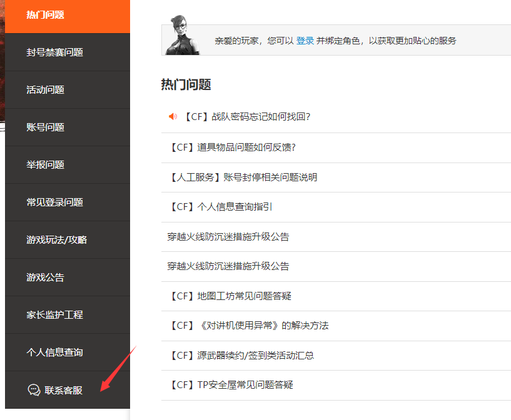Open 常见登录问题 section
Image resolution: width=511 pixels, height=420 pixels.
(x=68, y=202)
